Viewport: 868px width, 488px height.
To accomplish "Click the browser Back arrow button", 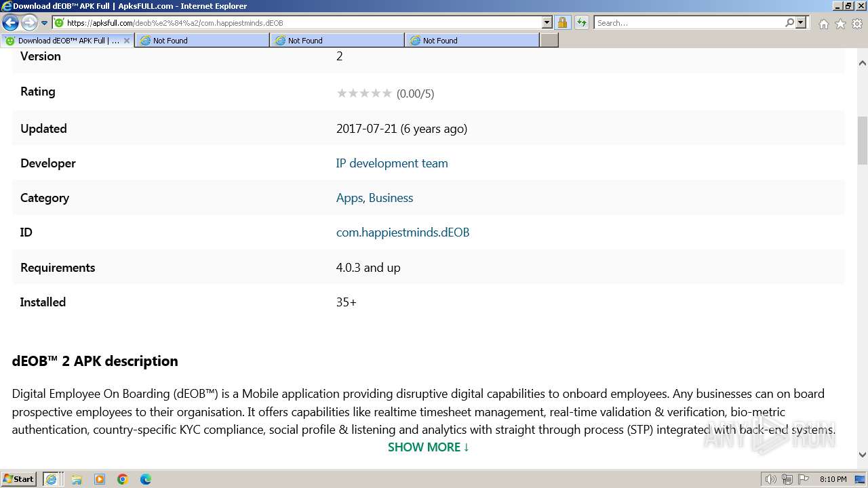I will [x=10, y=23].
